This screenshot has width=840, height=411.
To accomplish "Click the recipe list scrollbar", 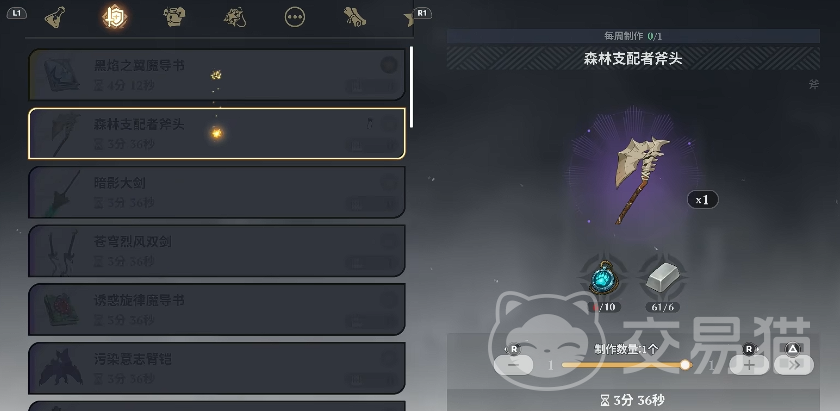I will click(411, 87).
